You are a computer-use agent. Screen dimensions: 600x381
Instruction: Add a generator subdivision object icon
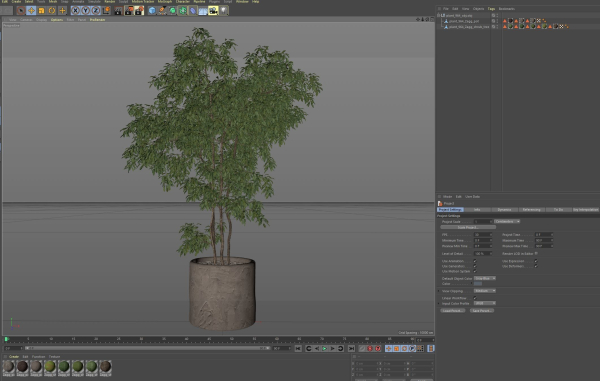coord(173,11)
